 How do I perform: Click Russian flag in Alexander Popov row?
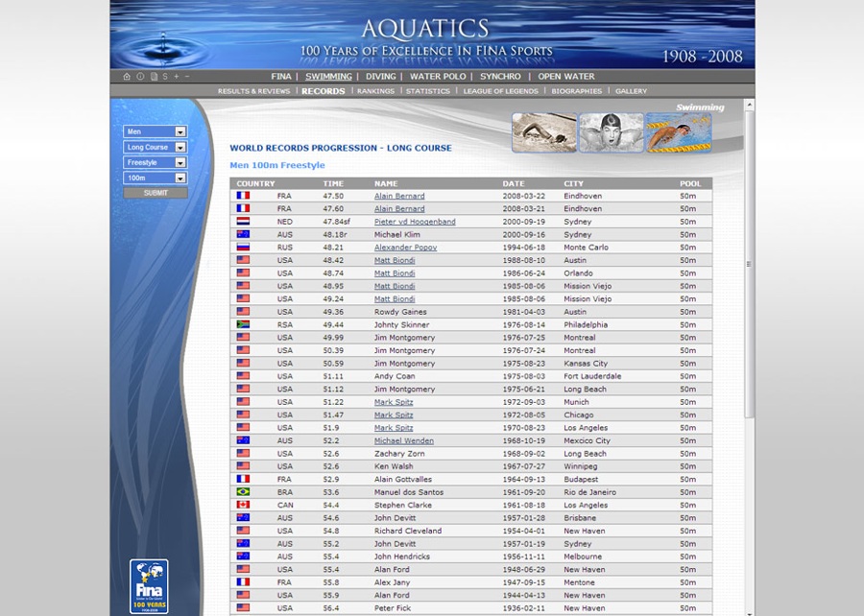point(243,248)
